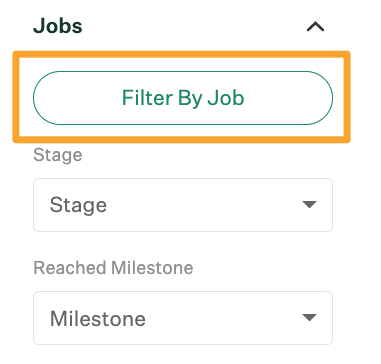This screenshot has height=364, width=381.
Task: Click the down triangle in the Stage field
Action: [x=309, y=204]
